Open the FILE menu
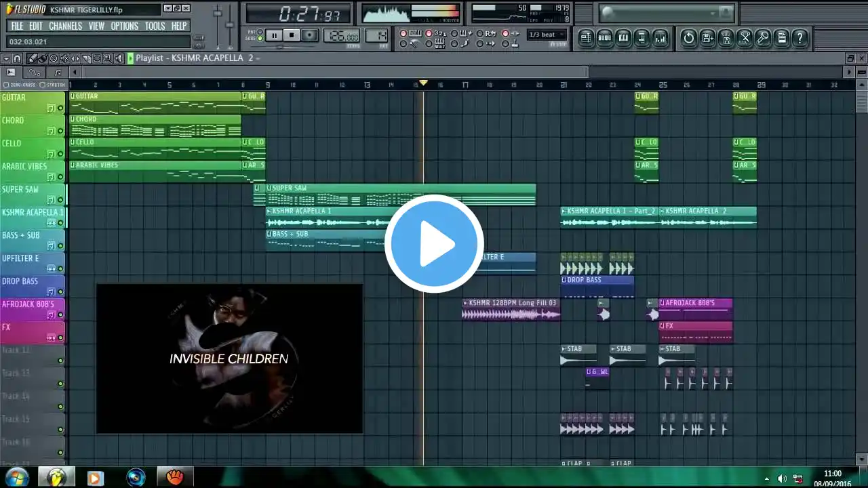This screenshot has height=488, width=868. pyautogui.click(x=17, y=26)
